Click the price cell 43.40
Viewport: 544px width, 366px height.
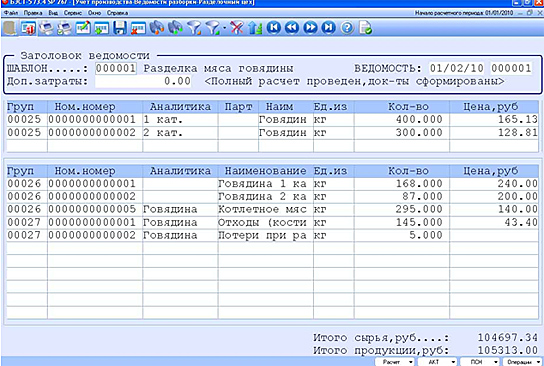(x=494, y=222)
